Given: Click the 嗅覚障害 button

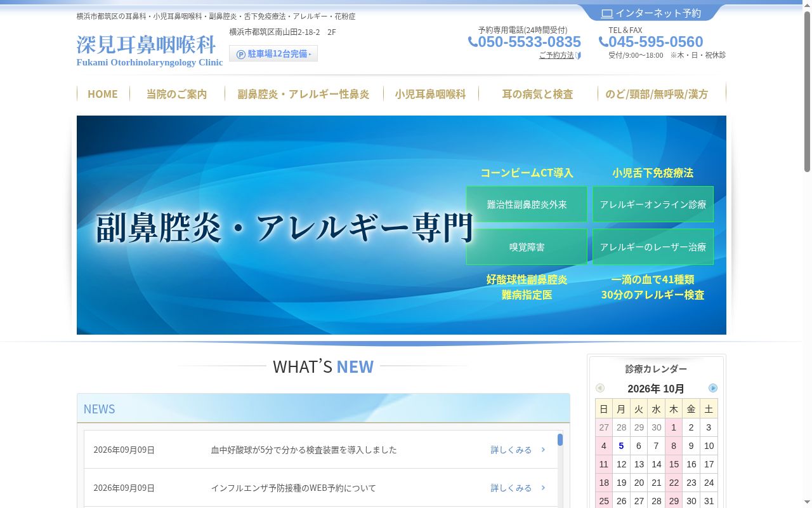Looking at the screenshot, I should coord(527,247).
